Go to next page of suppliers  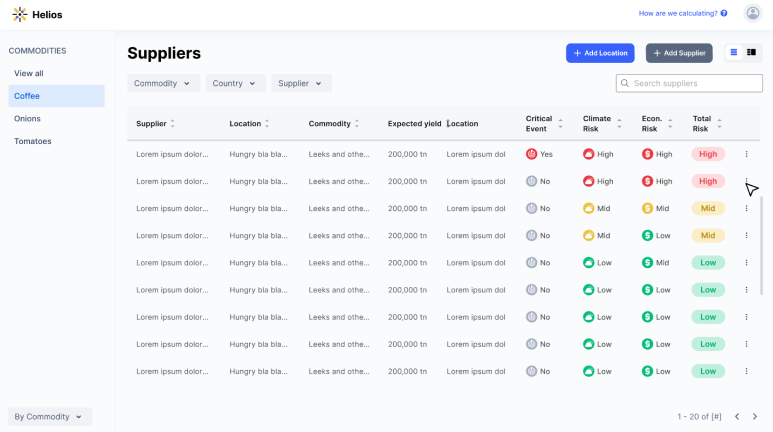[755, 417]
